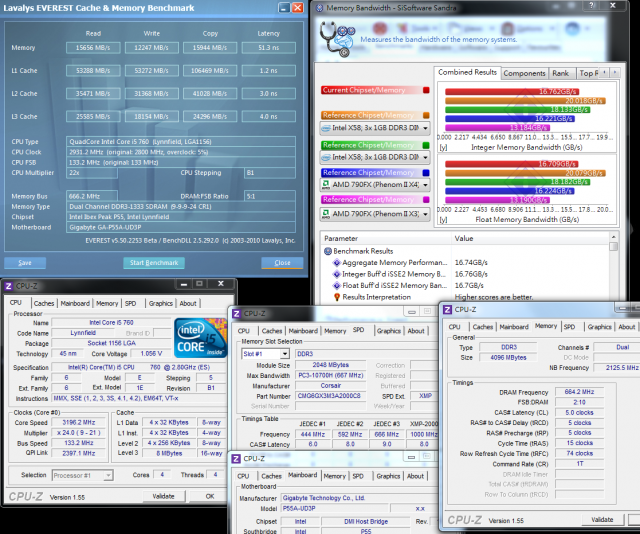Click OK in the CPU-Z processor window
The image size is (640, 534).
click(210, 496)
